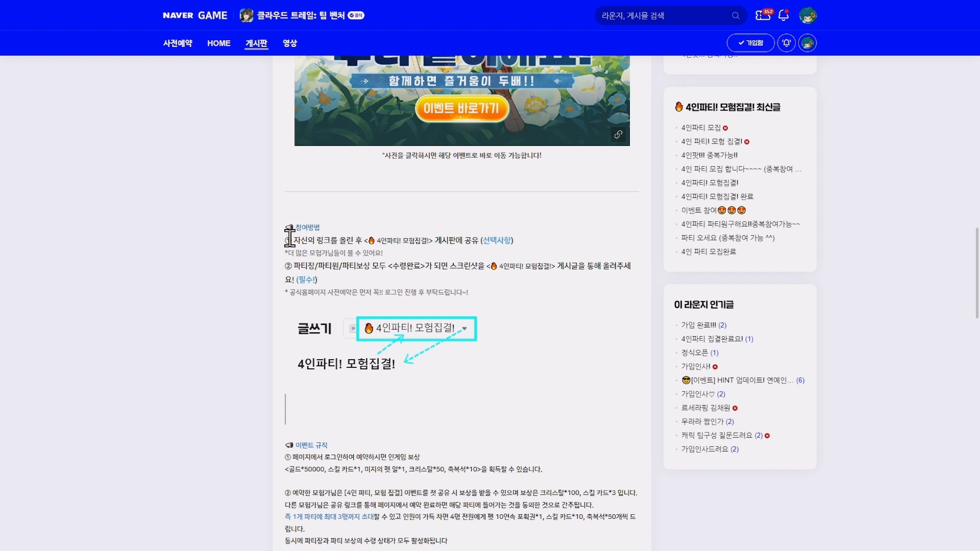Screen dimensions: 980x551
Task: Click the 가입함 joined button
Action: pos(751,43)
